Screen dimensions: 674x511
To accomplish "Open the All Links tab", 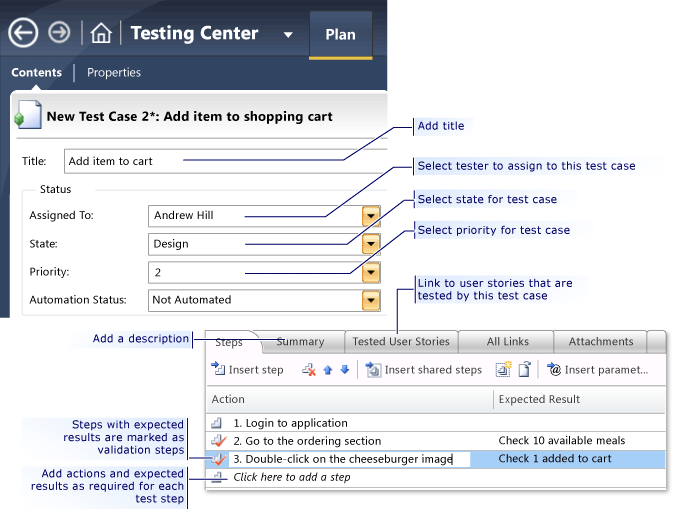I will [508, 342].
